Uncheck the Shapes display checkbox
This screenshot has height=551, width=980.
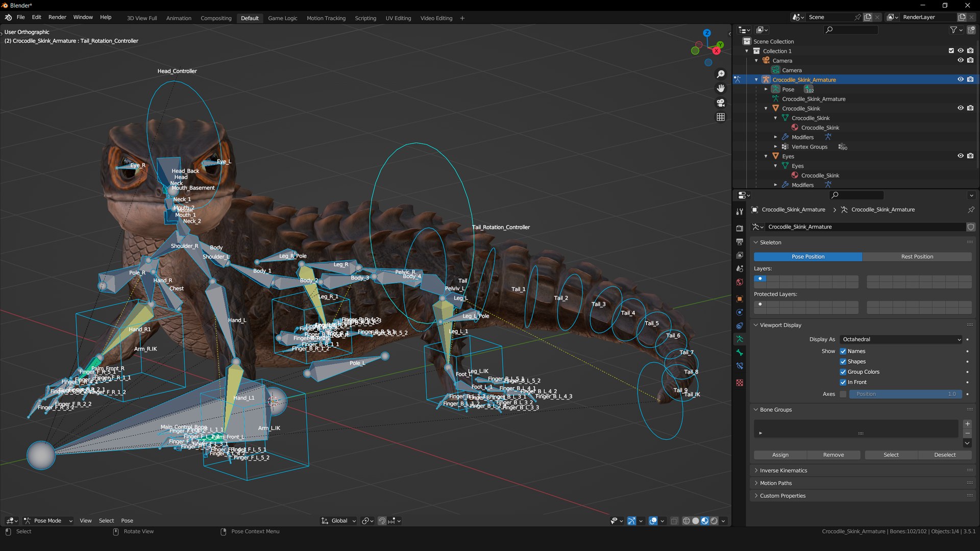coord(843,362)
